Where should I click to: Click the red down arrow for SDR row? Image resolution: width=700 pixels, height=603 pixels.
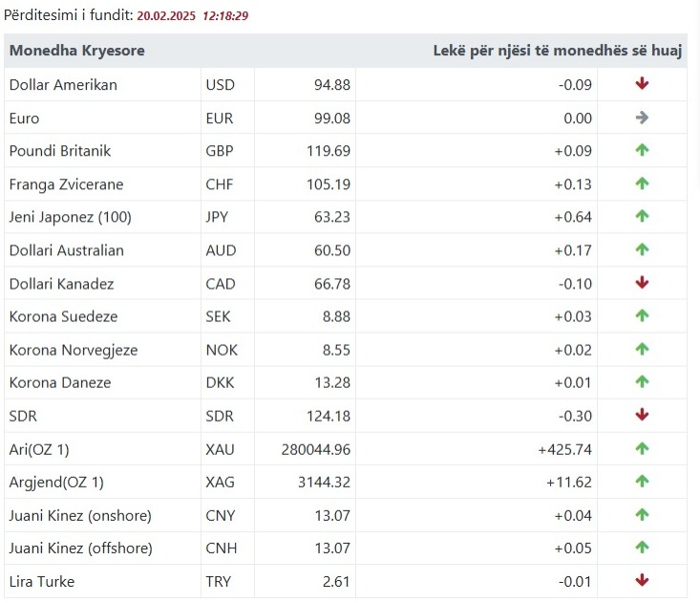click(x=642, y=415)
